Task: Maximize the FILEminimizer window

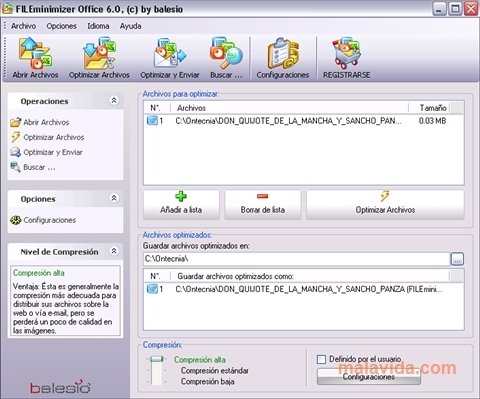Action: click(x=455, y=9)
